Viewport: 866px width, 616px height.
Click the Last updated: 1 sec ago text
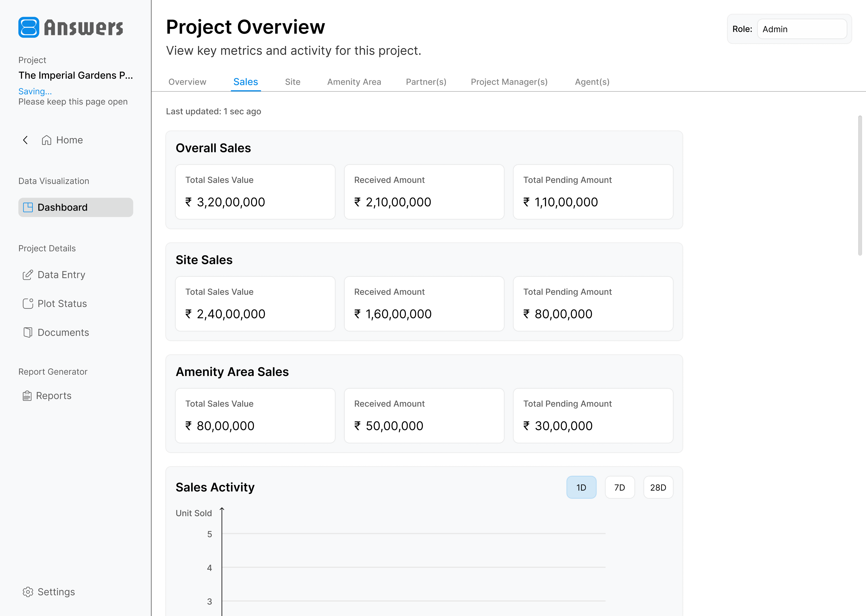pyautogui.click(x=214, y=111)
